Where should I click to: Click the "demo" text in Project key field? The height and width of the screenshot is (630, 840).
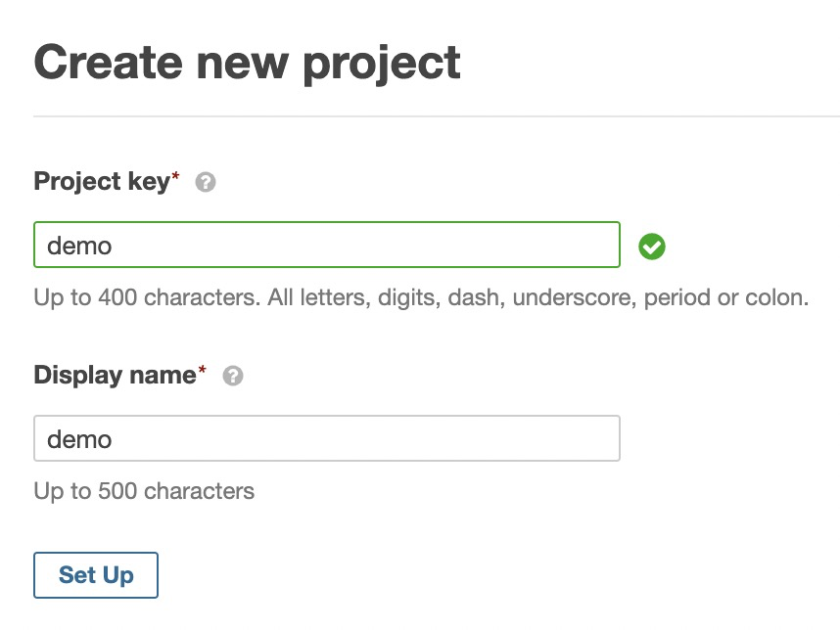tap(79, 246)
